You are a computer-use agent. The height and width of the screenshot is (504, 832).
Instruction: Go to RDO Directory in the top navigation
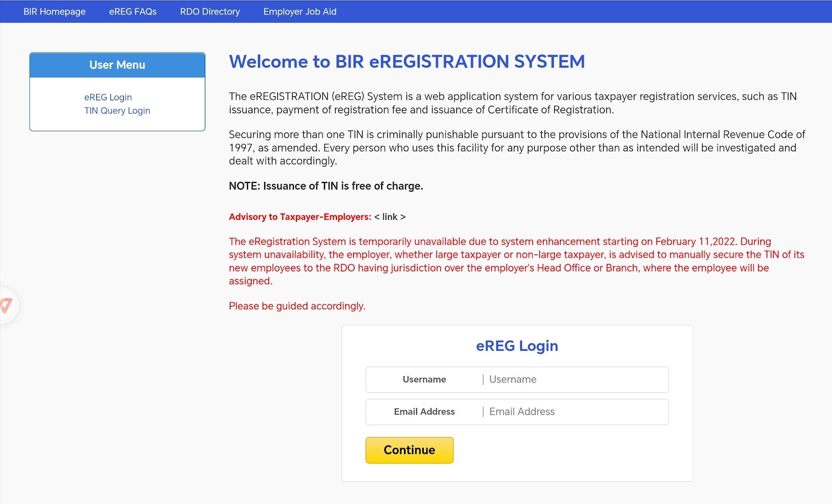tap(210, 11)
